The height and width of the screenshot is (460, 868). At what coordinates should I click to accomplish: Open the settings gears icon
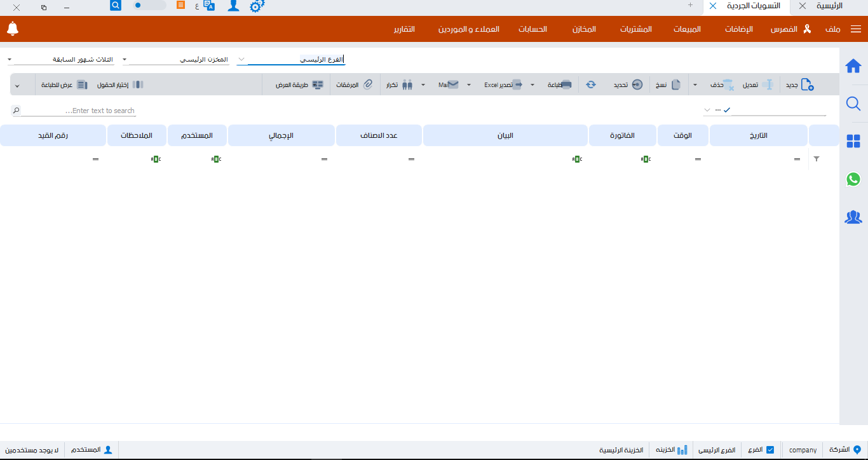pyautogui.click(x=257, y=6)
